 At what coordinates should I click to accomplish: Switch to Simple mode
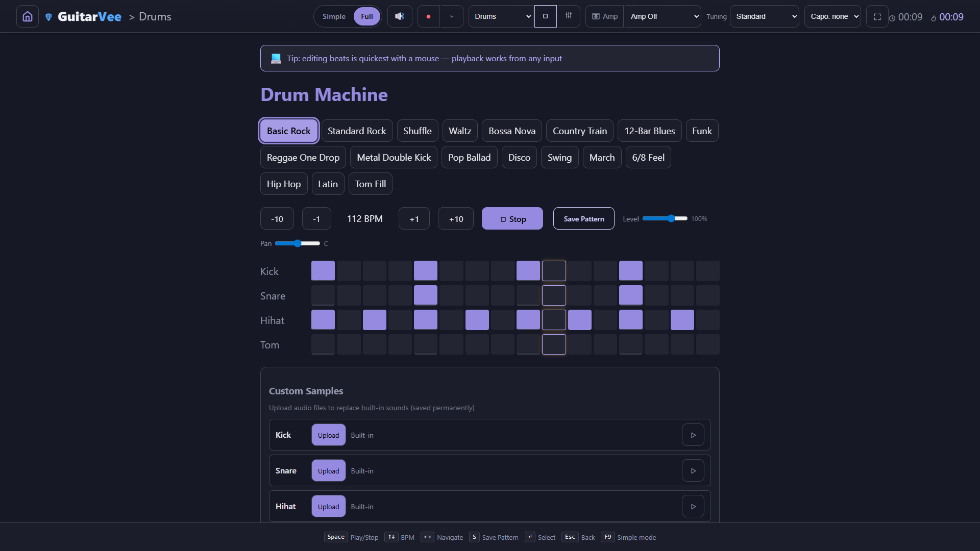[x=334, y=16]
